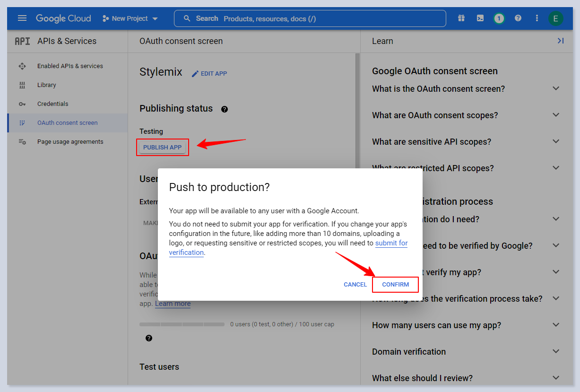Open the help question mark icon
Image resolution: width=580 pixels, height=392 pixels.
518,18
